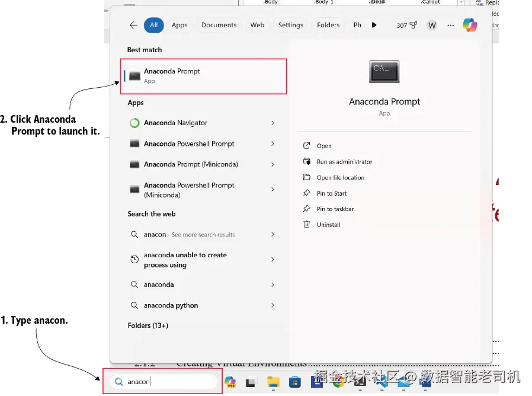Screen dimensions: 532x396
Task: Select the anaconda web suggestion
Action: point(203,285)
